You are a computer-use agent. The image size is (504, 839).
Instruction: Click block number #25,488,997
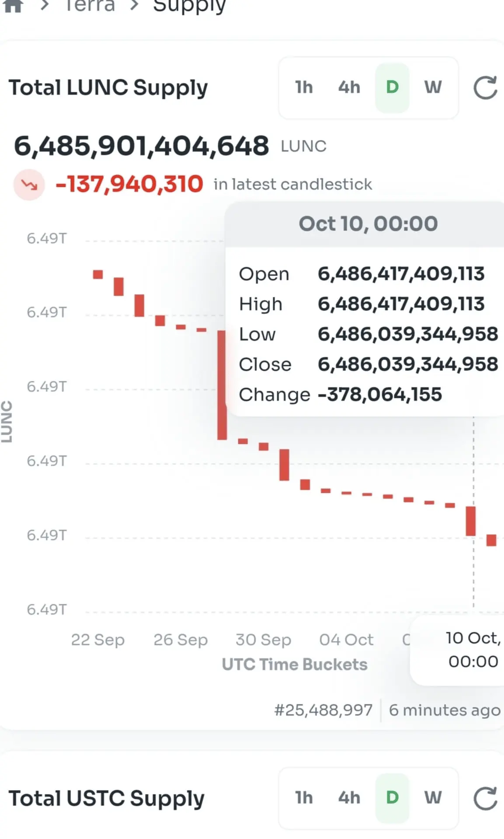323,710
